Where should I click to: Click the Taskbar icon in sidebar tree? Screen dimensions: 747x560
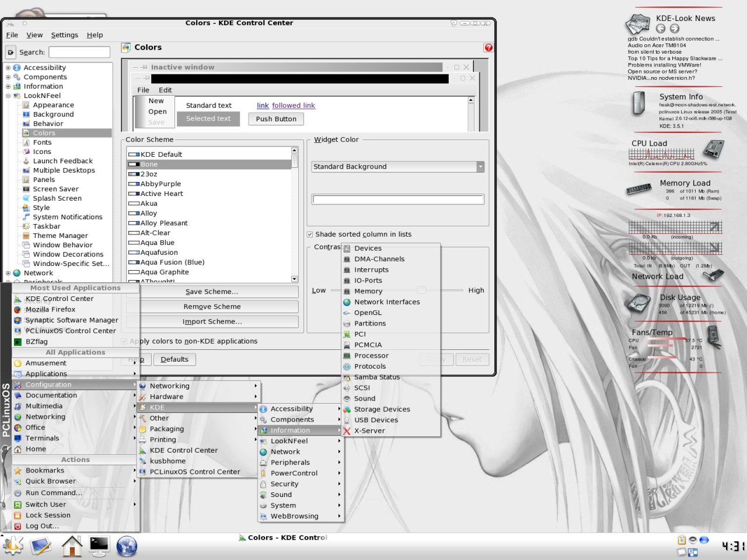coord(26,226)
